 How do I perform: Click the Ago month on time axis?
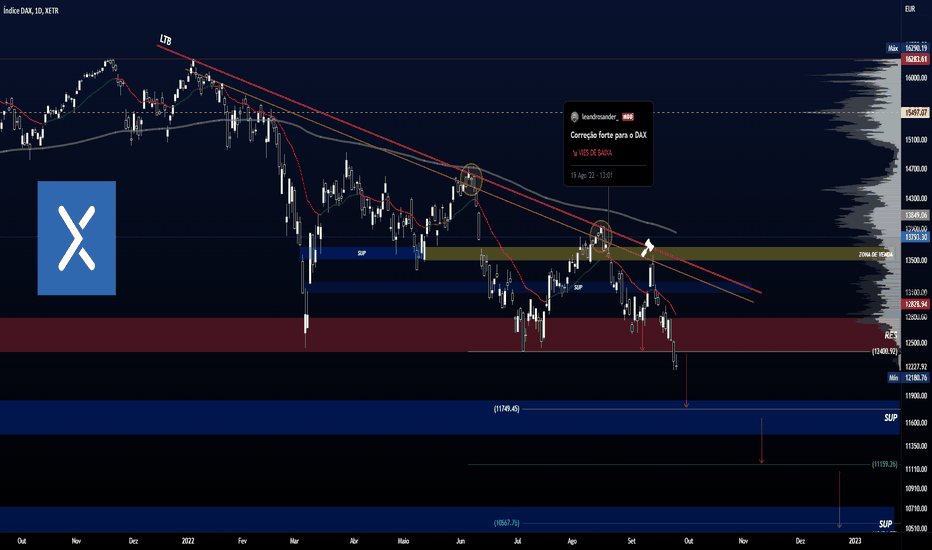(572, 541)
